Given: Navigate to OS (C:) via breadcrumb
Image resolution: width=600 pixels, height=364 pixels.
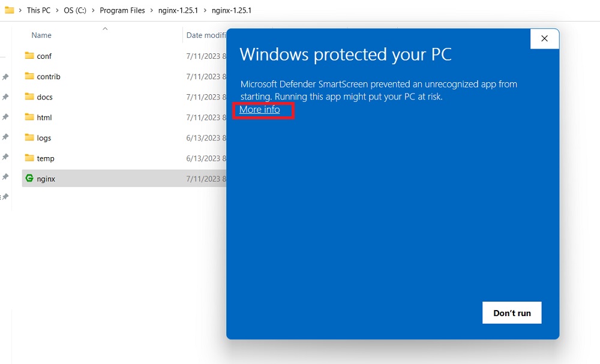Looking at the screenshot, I should click(75, 10).
